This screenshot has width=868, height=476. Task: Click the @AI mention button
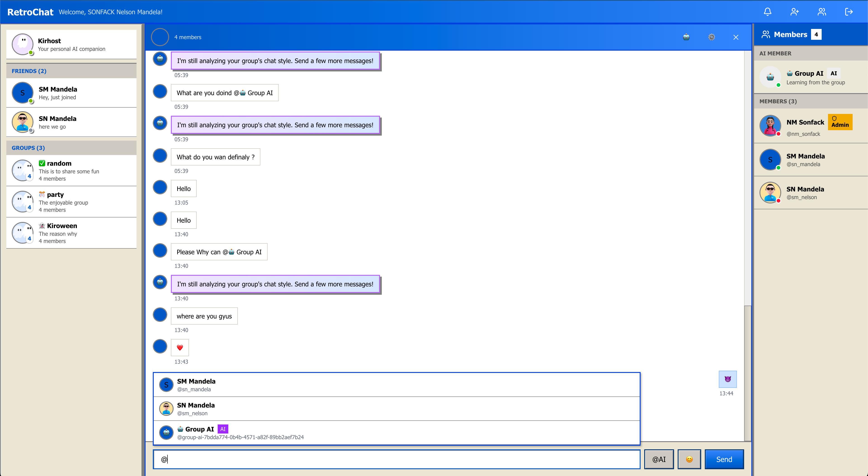(x=659, y=459)
